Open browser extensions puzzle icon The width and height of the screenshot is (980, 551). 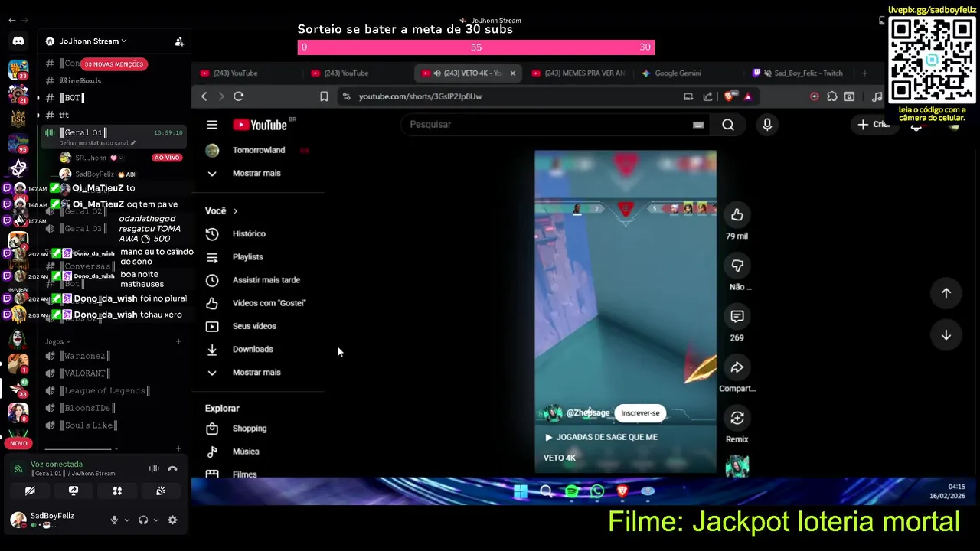[832, 96]
